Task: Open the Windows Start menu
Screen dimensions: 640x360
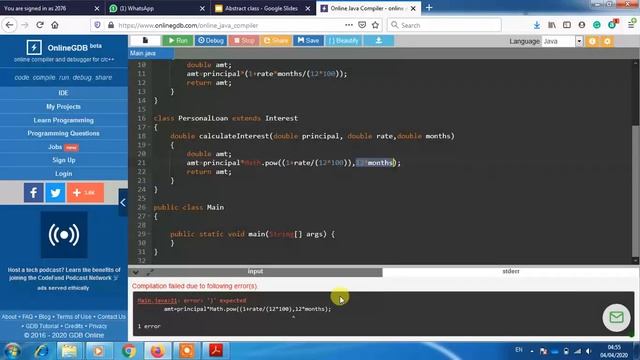Action: [x=12, y=351]
